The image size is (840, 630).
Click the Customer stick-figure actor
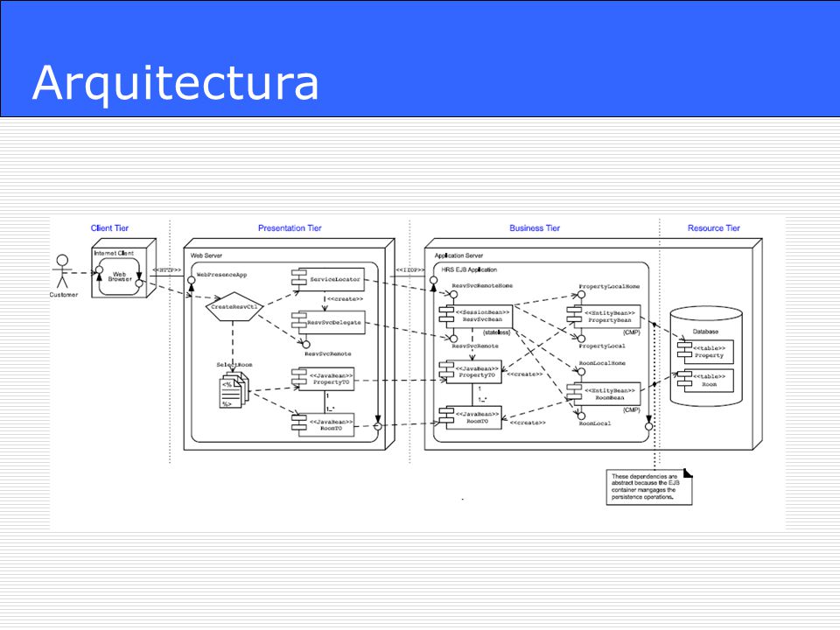point(63,271)
